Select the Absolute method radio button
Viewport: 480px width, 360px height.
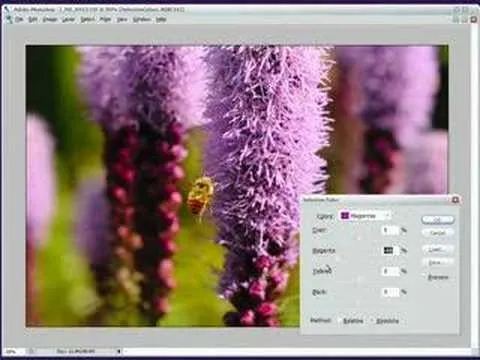coord(373,321)
